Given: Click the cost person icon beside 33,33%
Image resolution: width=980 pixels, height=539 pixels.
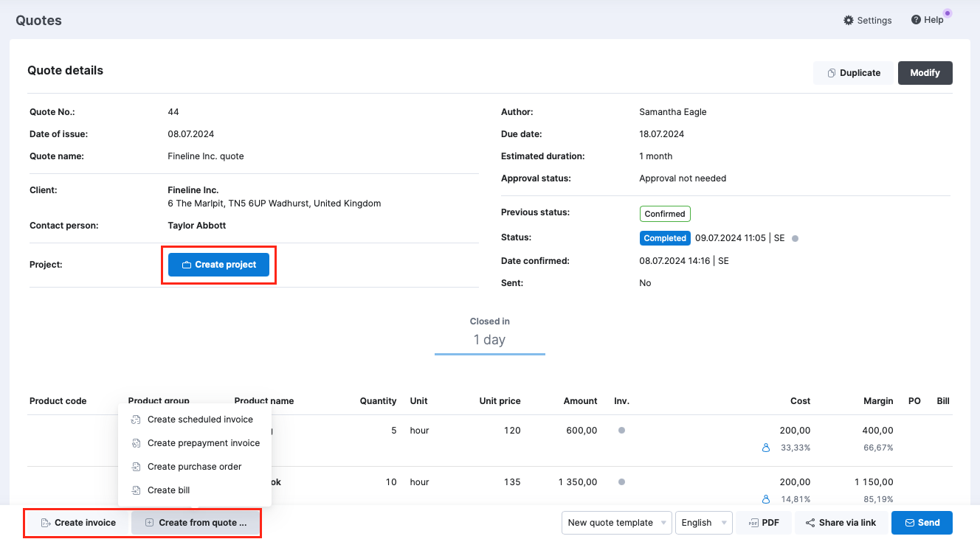Looking at the screenshot, I should click(x=766, y=448).
